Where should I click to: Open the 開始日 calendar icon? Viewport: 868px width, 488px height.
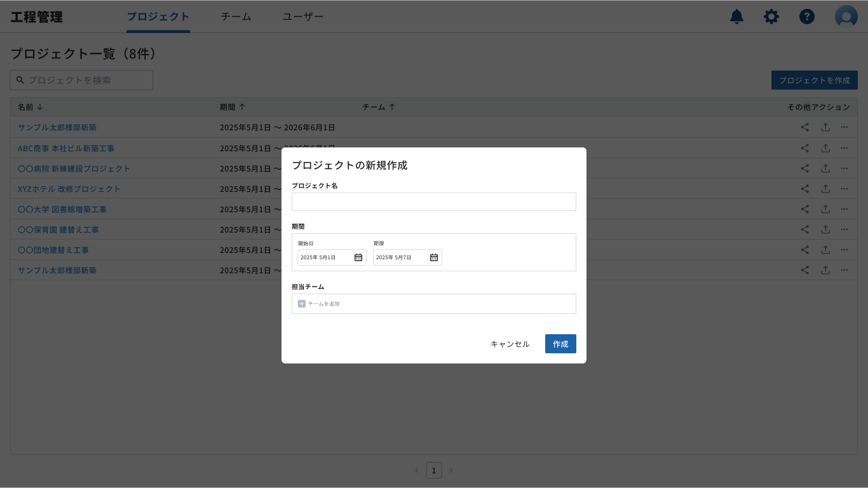[358, 257]
